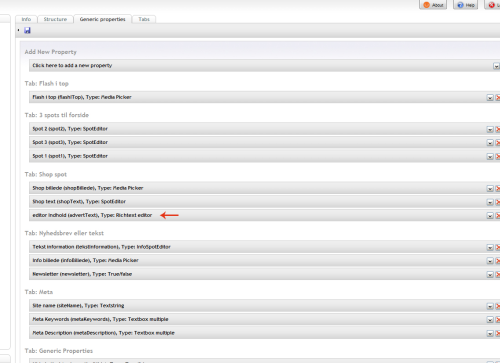The width and height of the screenshot is (500, 363).
Task: Select the Generic properties tab
Action: (x=103, y=19)
